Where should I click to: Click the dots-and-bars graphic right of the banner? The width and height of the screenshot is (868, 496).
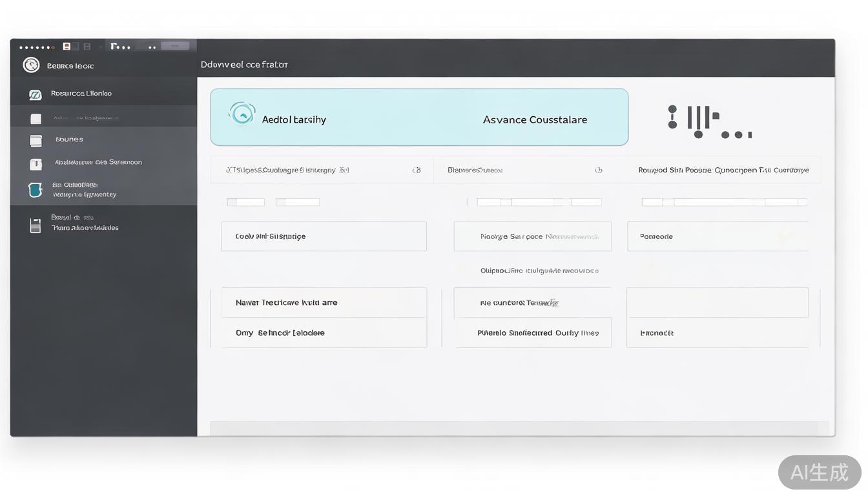click(709, 121)
